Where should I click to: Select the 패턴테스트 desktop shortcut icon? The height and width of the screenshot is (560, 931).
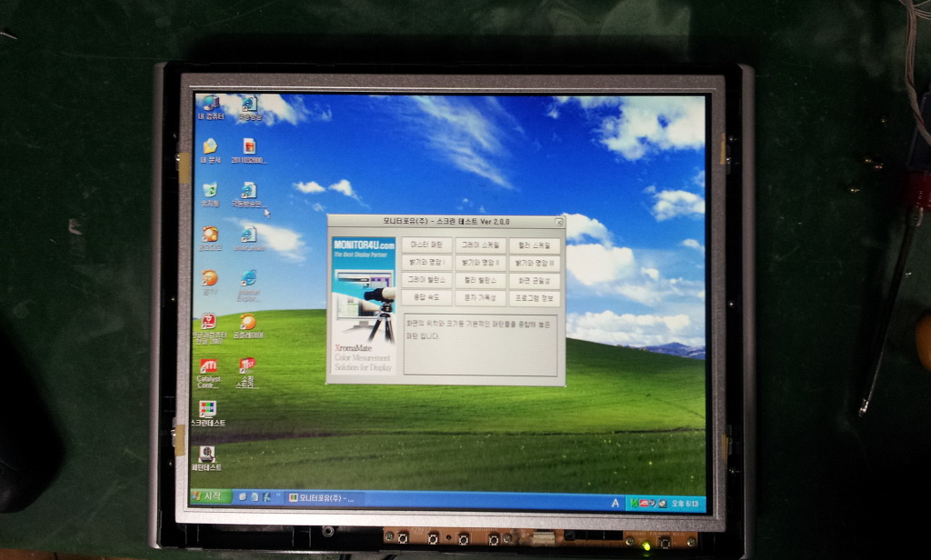click(x=206, y=458)
